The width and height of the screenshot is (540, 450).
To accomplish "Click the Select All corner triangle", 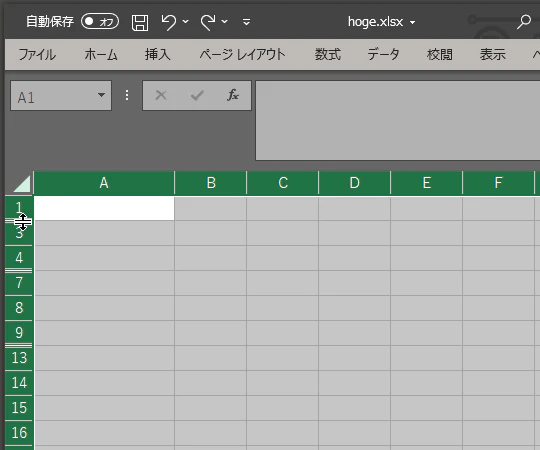I will point(22,184).
